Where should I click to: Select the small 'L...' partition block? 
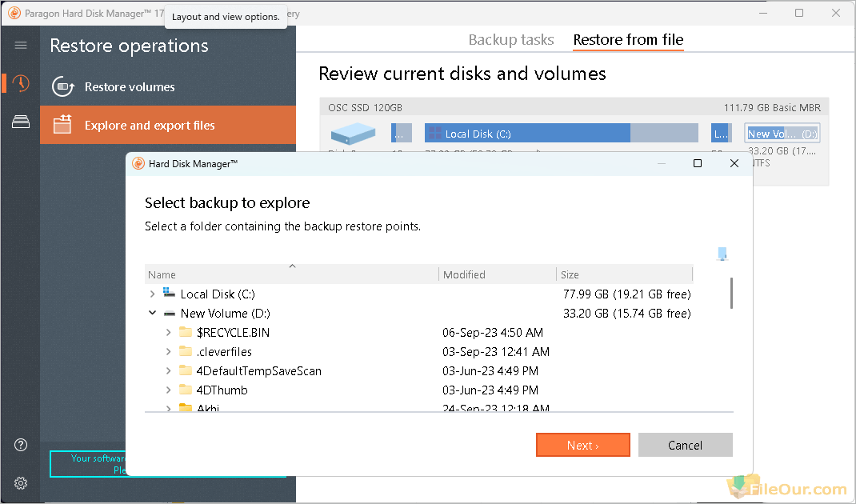click(721, 134)
